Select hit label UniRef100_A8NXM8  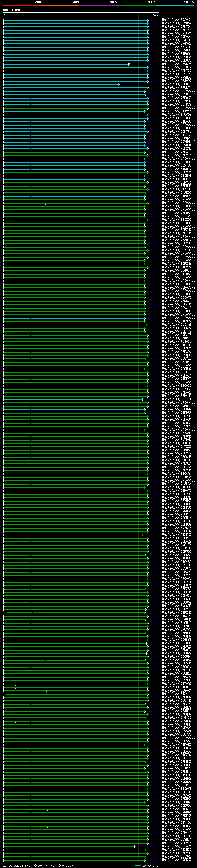pos(177,149)
